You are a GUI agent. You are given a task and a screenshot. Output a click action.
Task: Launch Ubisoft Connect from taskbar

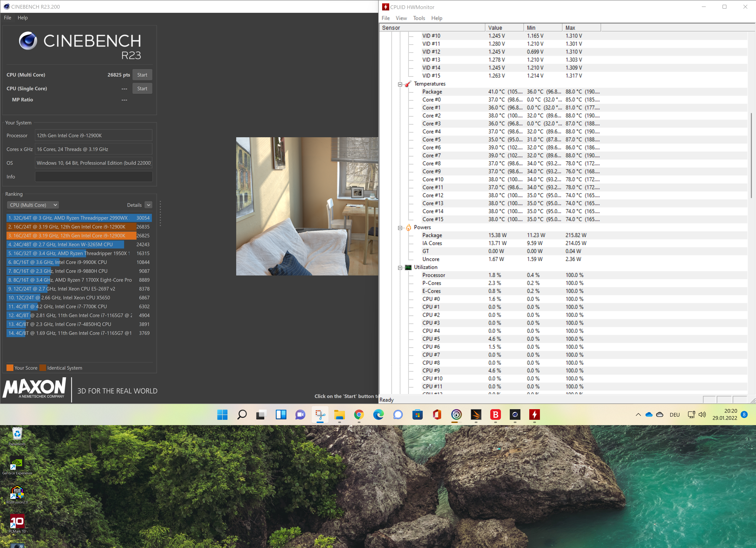[456, 415]
